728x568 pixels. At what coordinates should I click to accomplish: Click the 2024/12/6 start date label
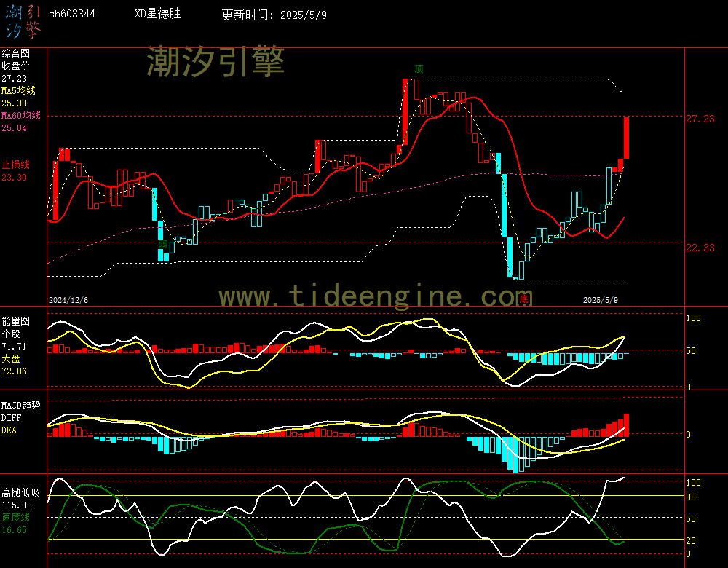tap(68, 300)
